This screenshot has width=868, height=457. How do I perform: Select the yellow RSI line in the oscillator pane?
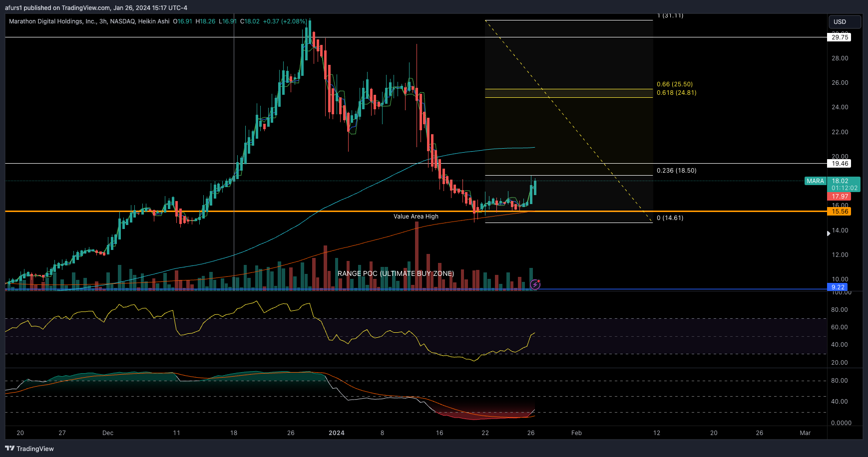point(270,332)
